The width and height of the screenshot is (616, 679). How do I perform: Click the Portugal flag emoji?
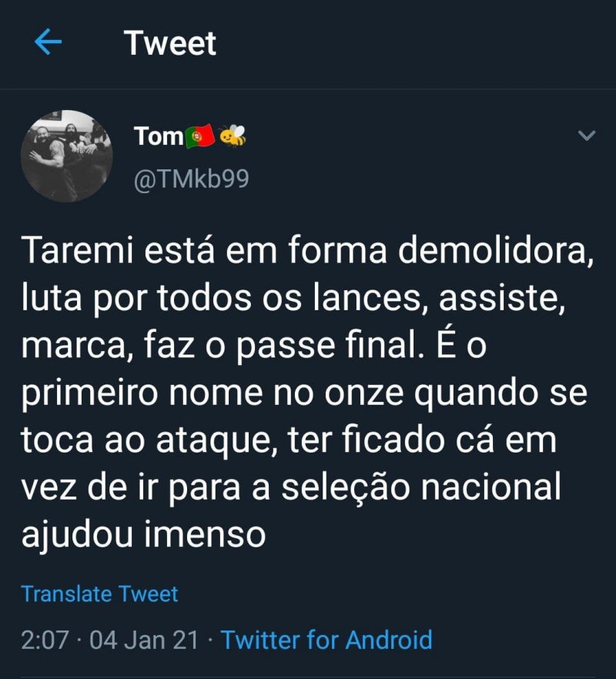pyautogui.click(x=199, y=138)
